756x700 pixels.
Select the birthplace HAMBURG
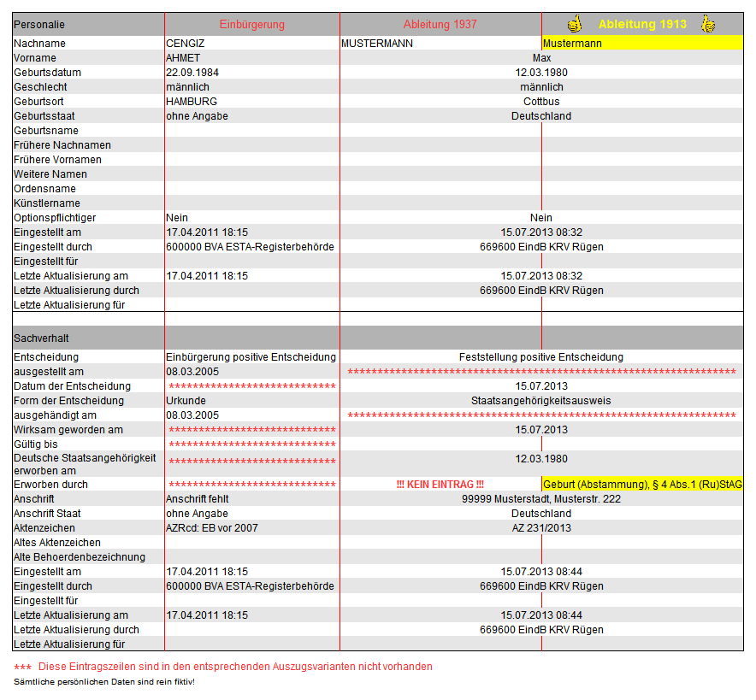point(192,102)
